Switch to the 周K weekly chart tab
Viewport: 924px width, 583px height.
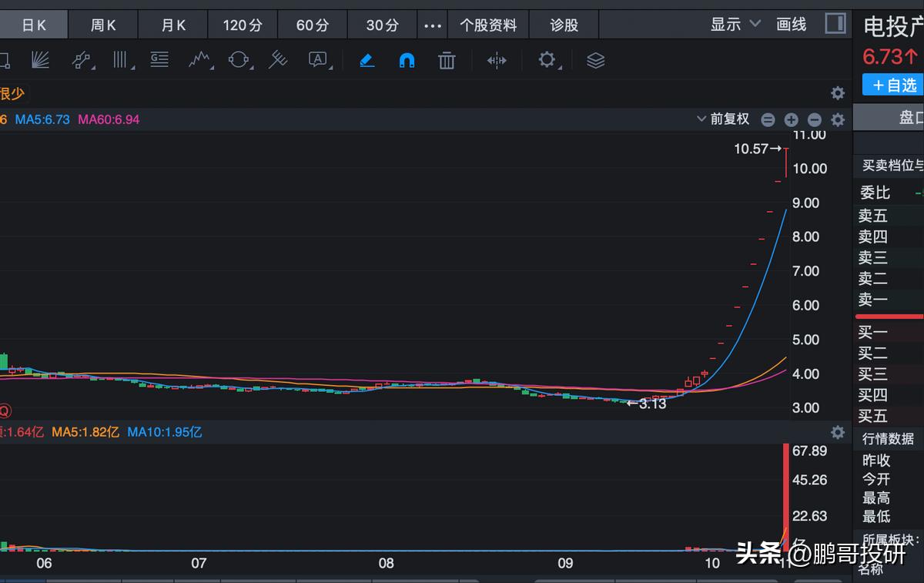[x=102, y=24]
